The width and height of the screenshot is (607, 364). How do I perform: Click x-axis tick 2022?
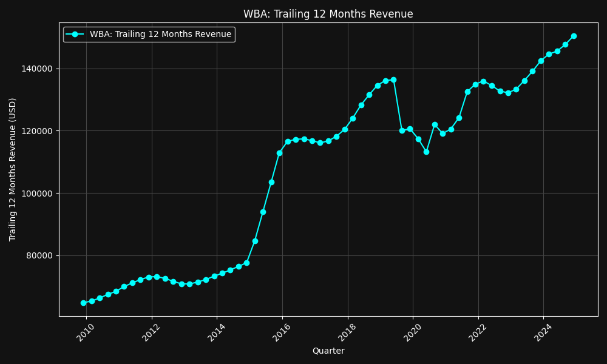478,332
